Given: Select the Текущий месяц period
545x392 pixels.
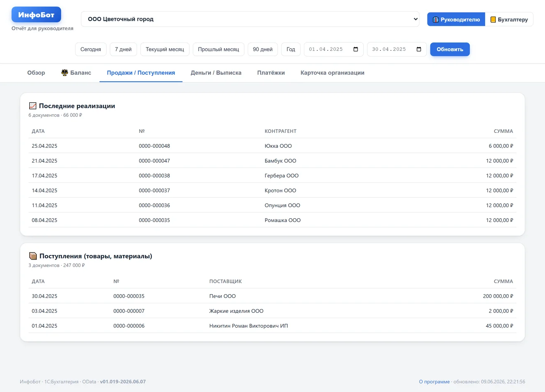Looking at the screenshot, I should pyautogui.click(x=165, y=49).
